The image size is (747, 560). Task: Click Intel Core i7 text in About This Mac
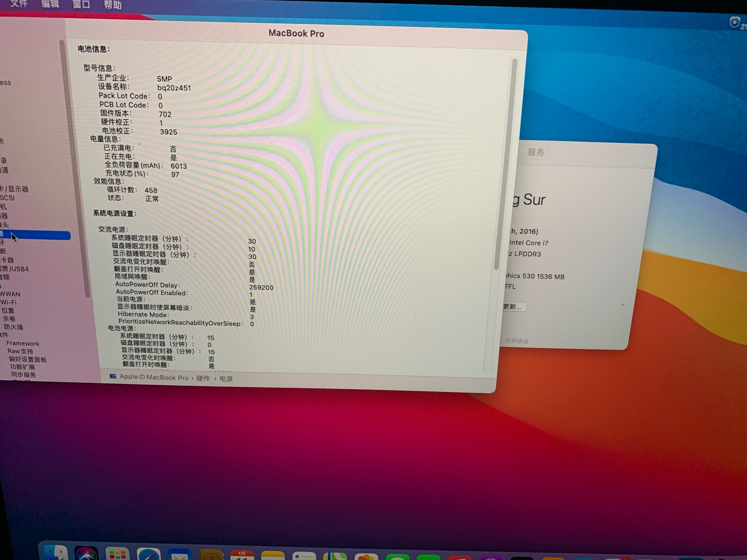(529, 243)
